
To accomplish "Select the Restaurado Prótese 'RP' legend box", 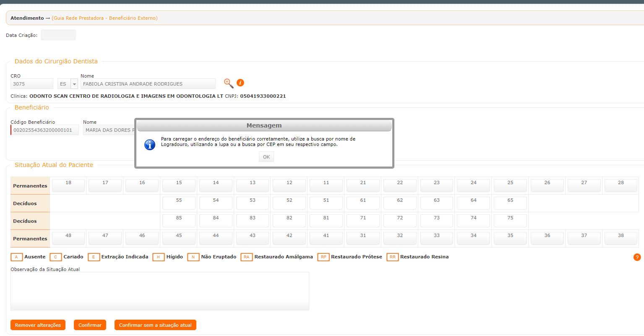I will click(x=323, y=257).
